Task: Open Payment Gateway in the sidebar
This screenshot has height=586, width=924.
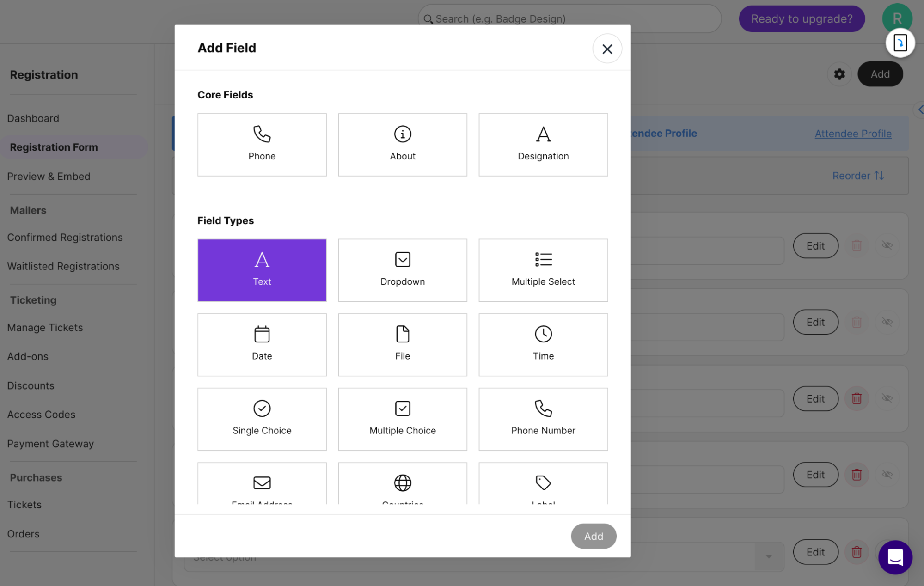Action: click(x=50, y=444)
